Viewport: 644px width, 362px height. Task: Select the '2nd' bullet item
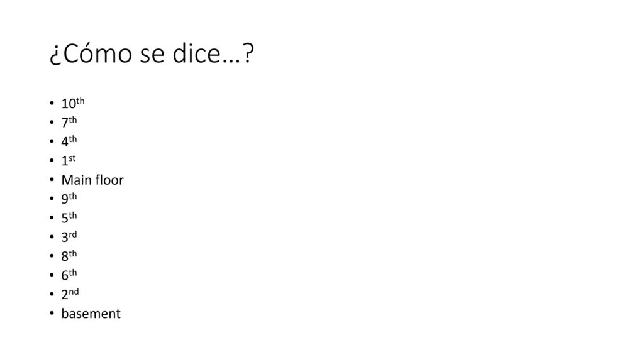click(70, 293)
